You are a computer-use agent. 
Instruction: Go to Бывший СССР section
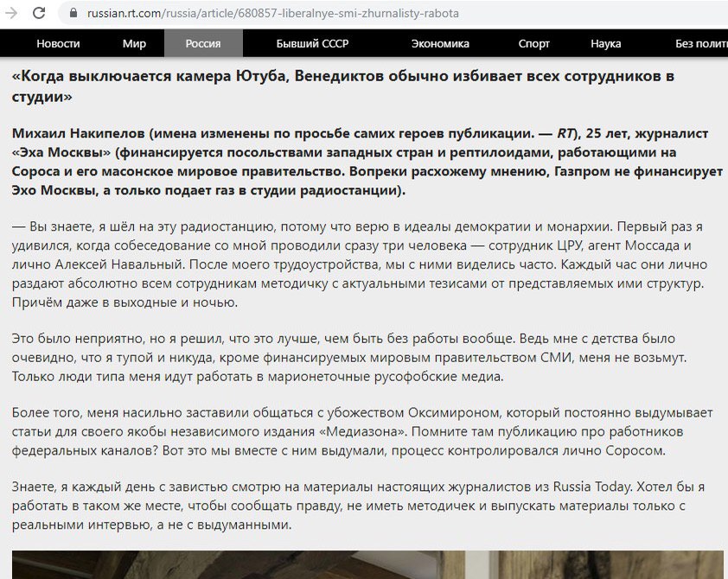[x=312, y=43]
